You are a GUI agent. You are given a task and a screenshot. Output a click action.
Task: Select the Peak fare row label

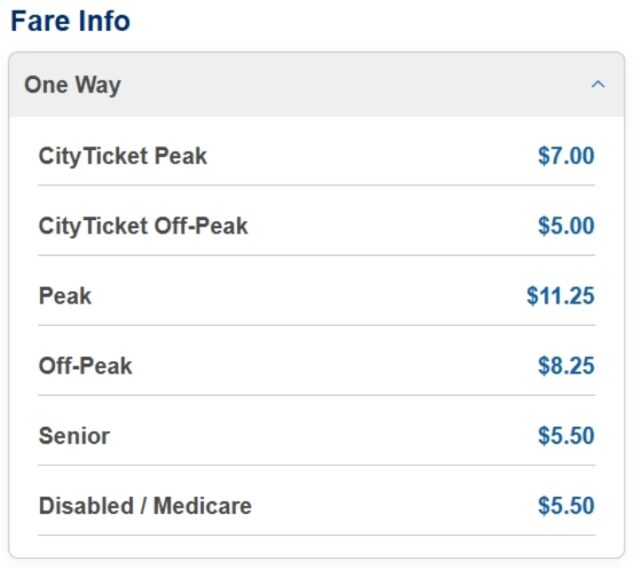pyautogui.click(x=65, y=296)
